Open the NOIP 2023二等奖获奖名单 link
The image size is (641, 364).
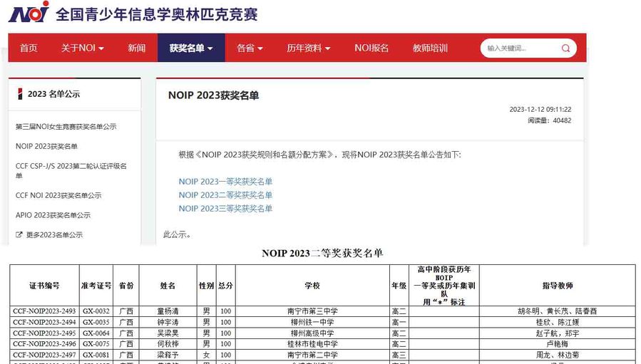coord(225,195)
